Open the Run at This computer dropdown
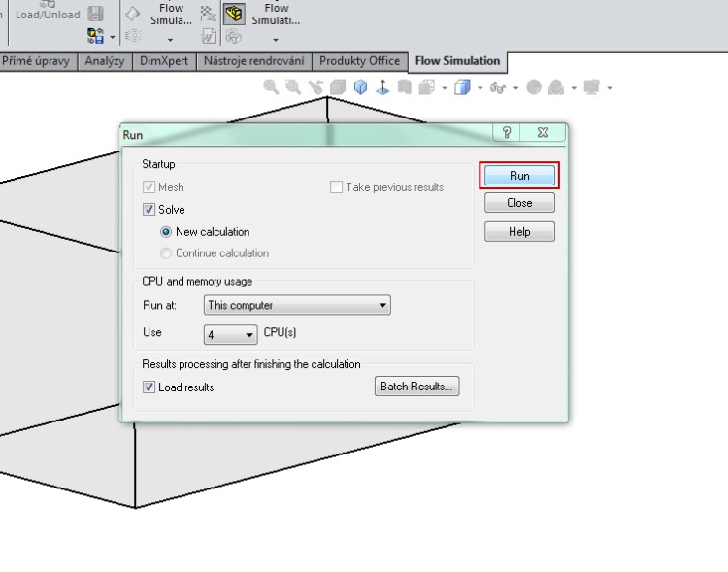The width and height of the screenshot is (728, 572). tap(297, 305)
